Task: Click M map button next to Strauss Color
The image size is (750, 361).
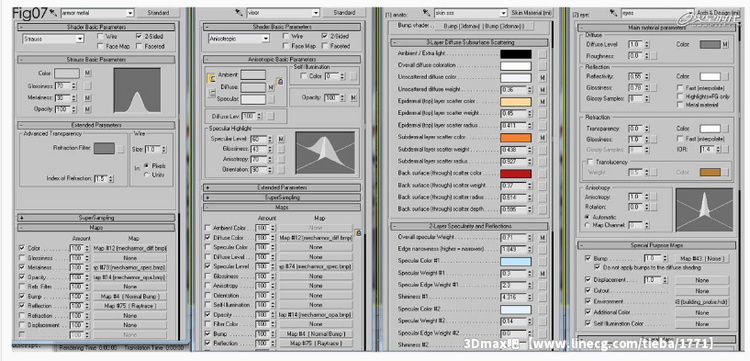Action: (x=88, y=73)
